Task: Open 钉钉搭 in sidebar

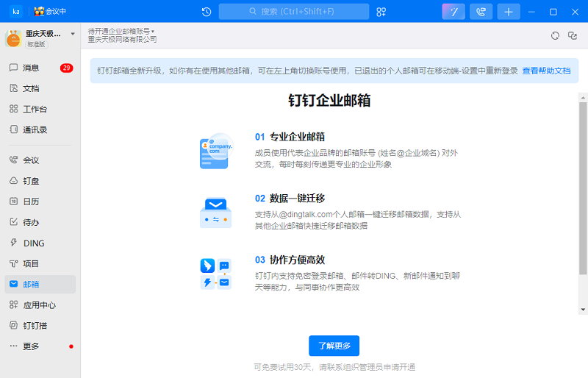Action: coord(40,326)
